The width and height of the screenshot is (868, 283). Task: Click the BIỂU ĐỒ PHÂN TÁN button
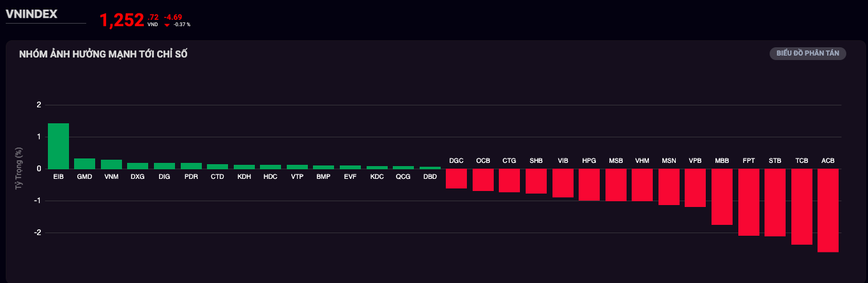[807, 54]
